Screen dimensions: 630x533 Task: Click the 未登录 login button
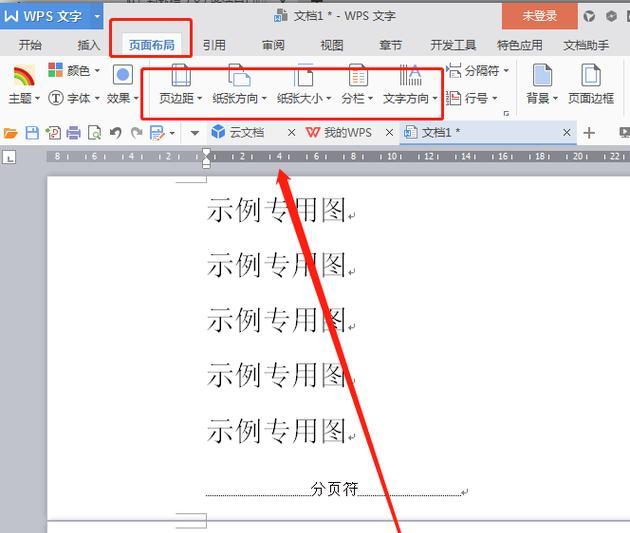540,16
